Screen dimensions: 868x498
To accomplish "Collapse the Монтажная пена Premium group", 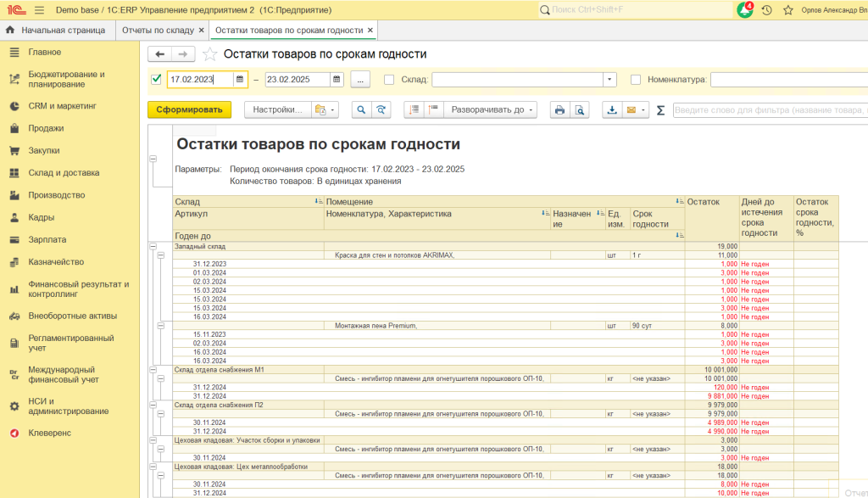I will [161, 326].
